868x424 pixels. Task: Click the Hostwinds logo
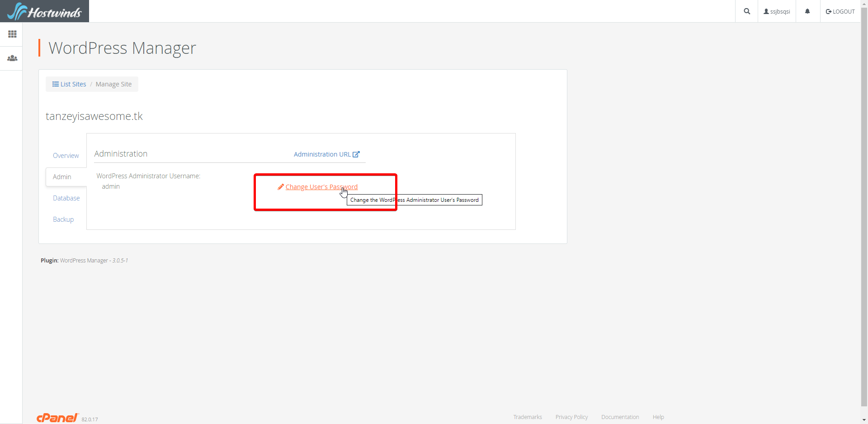[44, 11]
